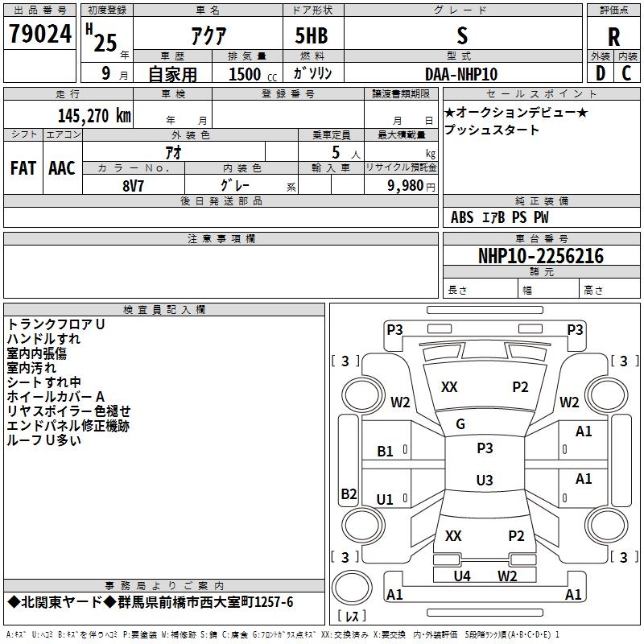This screenshot has width=644, height=644.
Task: Select the inspector note ホイールカバーA
Action: point(56,396)
